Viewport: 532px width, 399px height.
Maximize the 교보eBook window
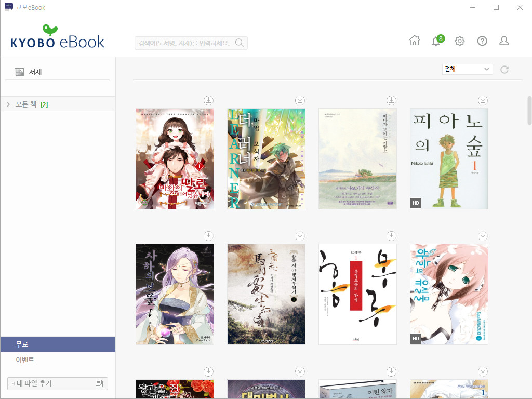tap(496, 7)
